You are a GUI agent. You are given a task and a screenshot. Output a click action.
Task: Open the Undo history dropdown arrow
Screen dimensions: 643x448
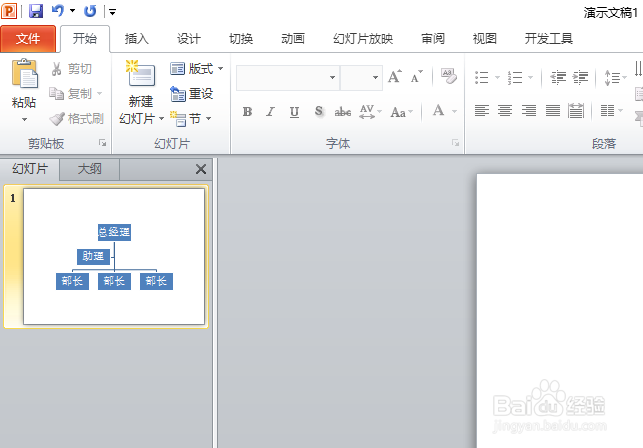click(x=73, y=11)
